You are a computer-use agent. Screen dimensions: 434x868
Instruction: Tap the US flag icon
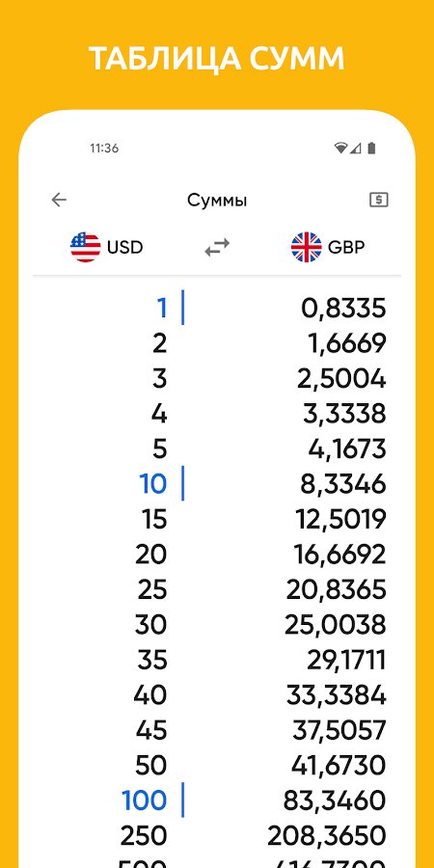click(x=85, y=247)
